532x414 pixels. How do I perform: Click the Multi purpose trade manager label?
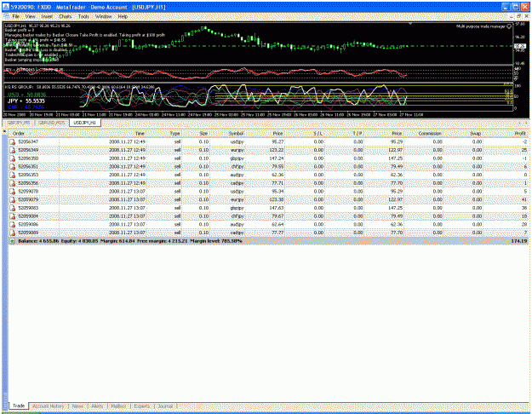click(480, 26)
